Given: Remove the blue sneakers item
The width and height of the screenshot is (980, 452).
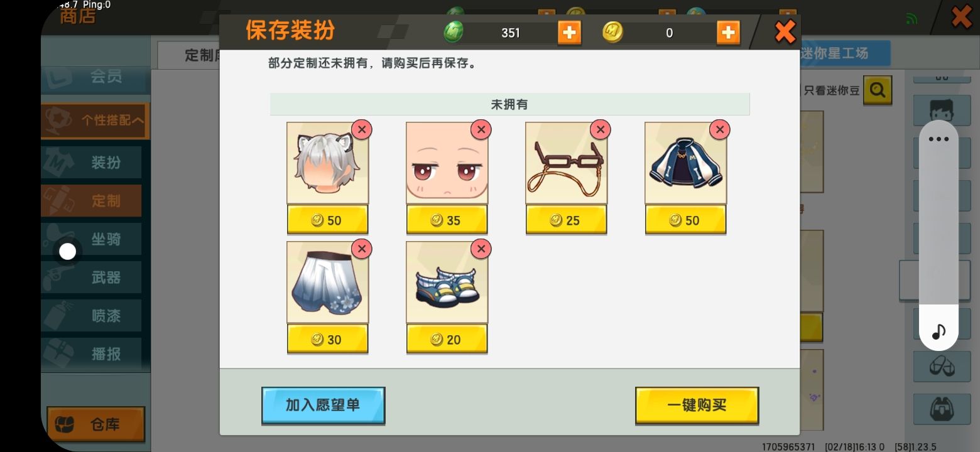Looking at the screenshot, I should [x=481, y=249].
